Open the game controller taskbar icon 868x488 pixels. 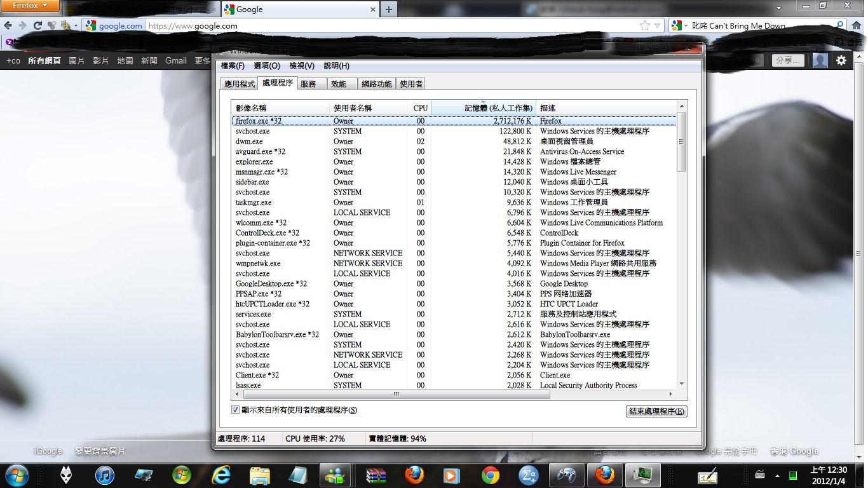coord(566,475)
